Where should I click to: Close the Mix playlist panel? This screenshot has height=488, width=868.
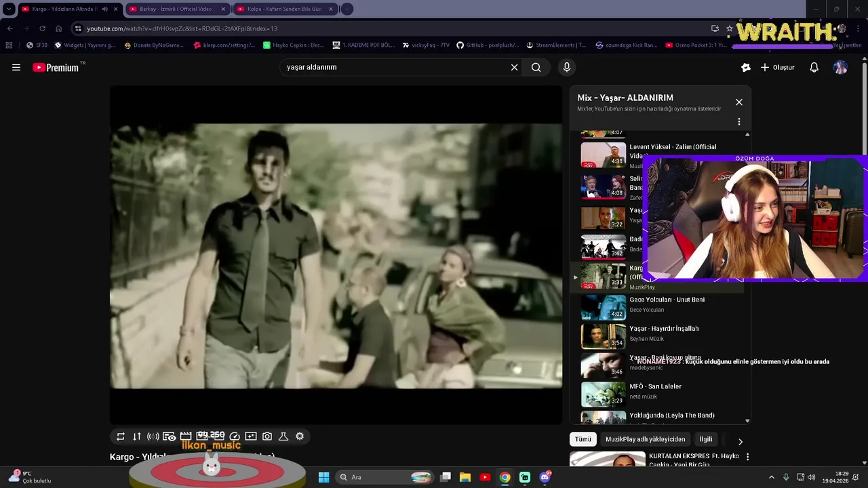pyautogui.click(x=739, y=102)
